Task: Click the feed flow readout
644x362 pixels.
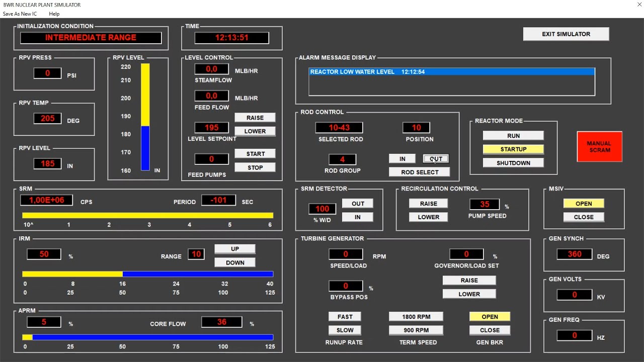Action: [211, 96]
